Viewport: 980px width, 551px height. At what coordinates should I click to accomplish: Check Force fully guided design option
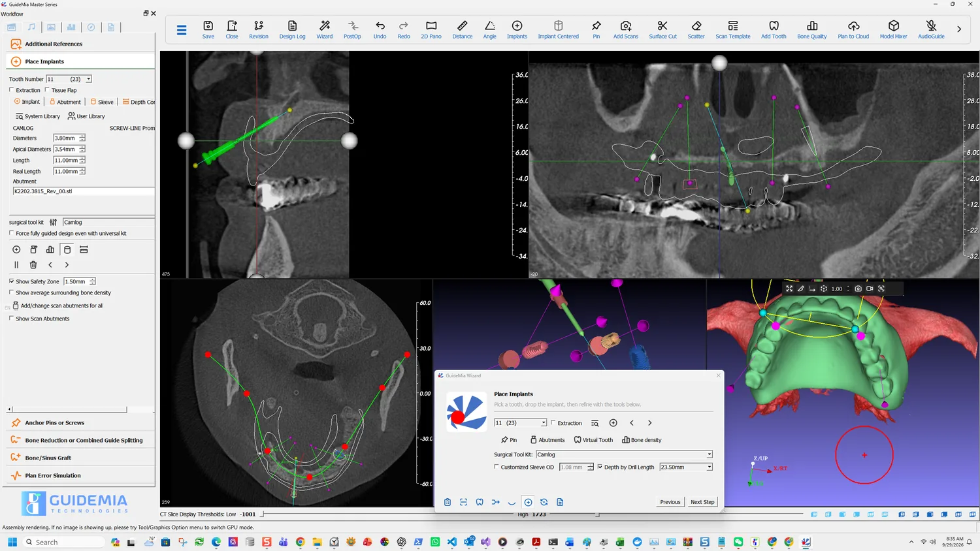coord(11,233)
